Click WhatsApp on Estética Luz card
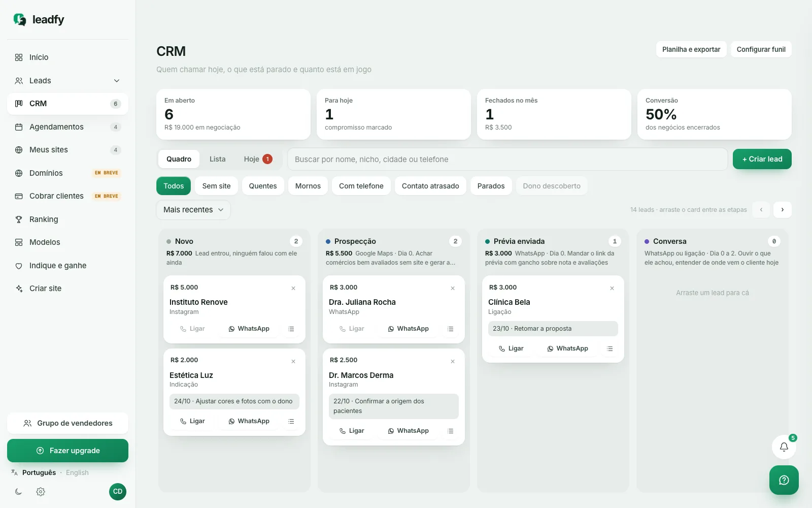Viewport: 812px width, 508px height. pyautogui.click(x=249, y=421)
